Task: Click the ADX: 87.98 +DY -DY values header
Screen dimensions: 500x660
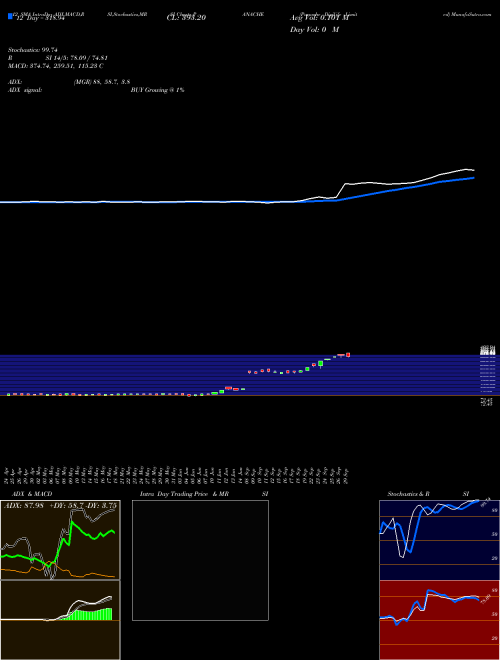Action: (x=61, y=506)
